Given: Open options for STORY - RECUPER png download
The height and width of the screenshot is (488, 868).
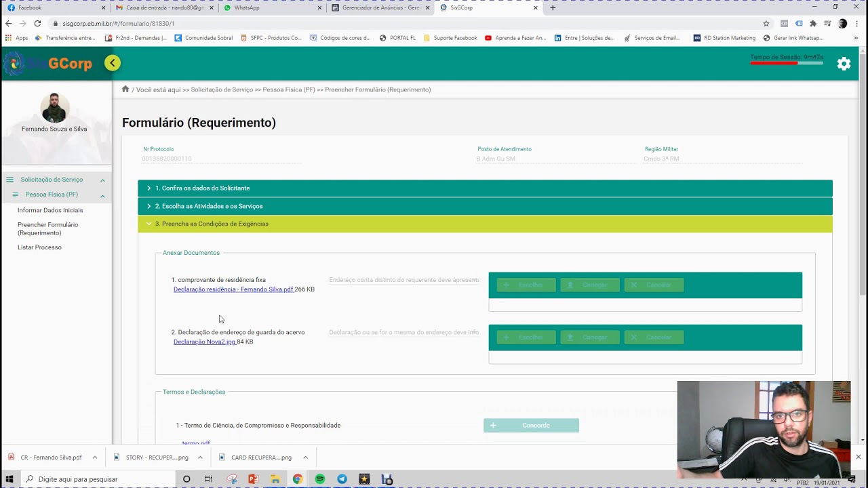Looking at the screenshot, I should pos(200,457).
